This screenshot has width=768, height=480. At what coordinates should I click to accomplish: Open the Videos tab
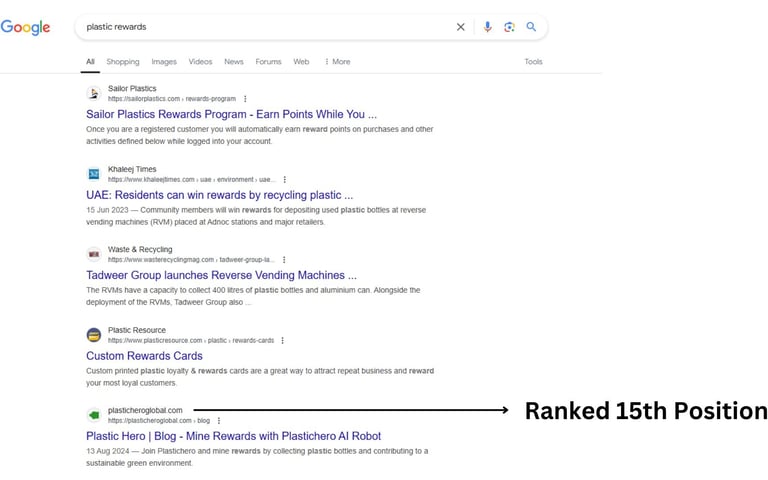[200, 62]
